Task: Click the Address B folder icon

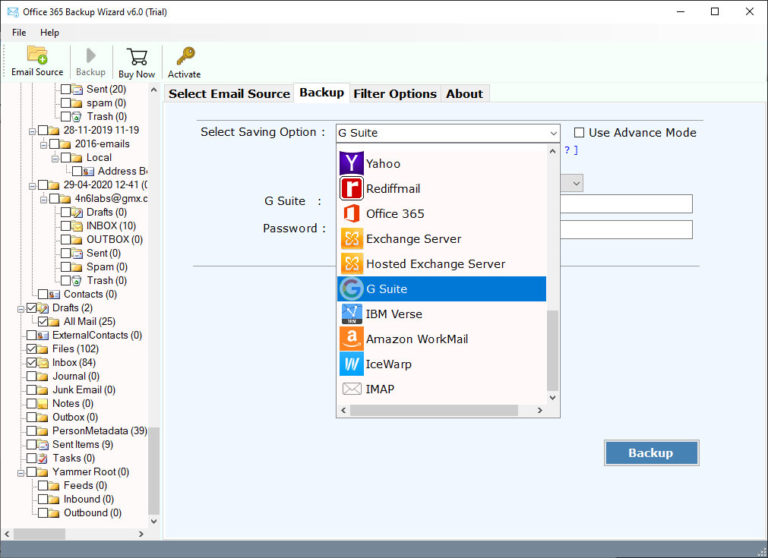Action: (88, 171)
